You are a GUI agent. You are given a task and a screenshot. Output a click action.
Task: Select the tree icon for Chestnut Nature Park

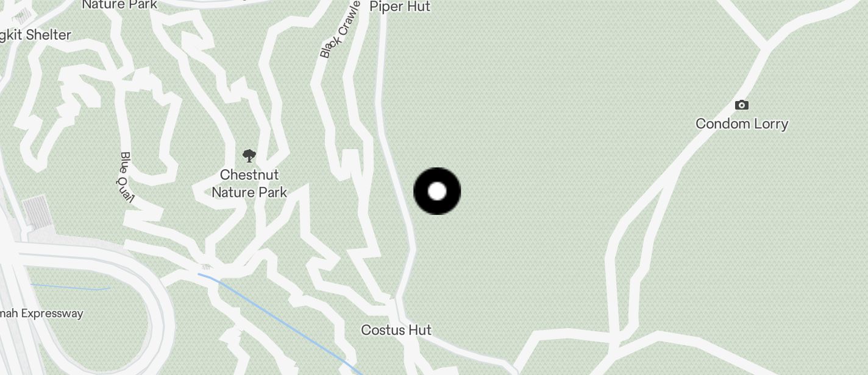pos(249,156)
